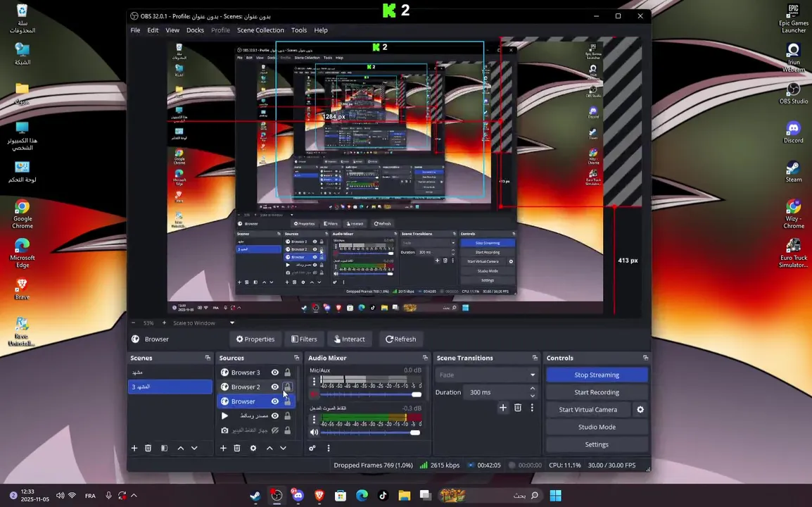
Task: Open the Fade transition dropdown
Action: pos(486,375)
